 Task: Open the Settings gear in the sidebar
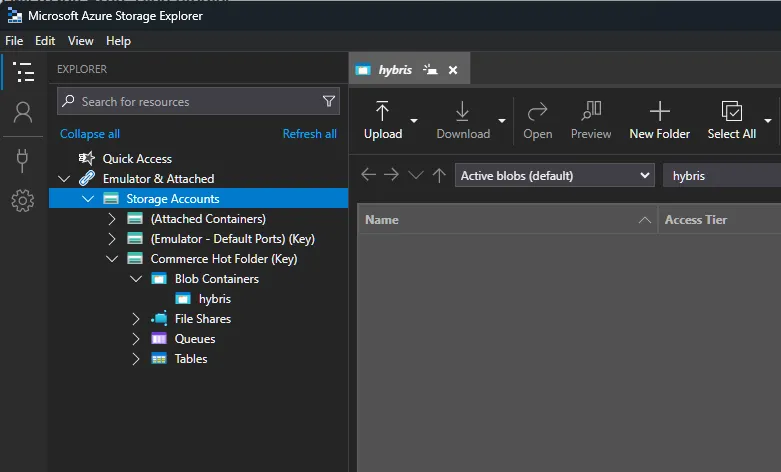coord(23,201)
